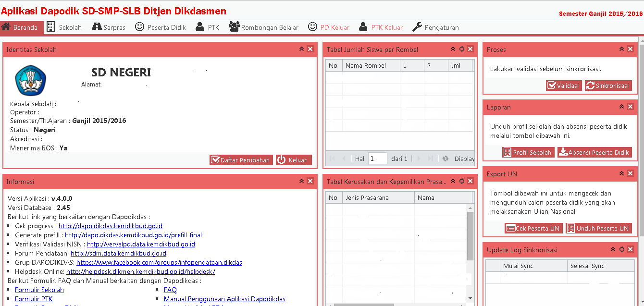Open the Sekolah menu tab
The image size is (644, 306).
[64, 27]
